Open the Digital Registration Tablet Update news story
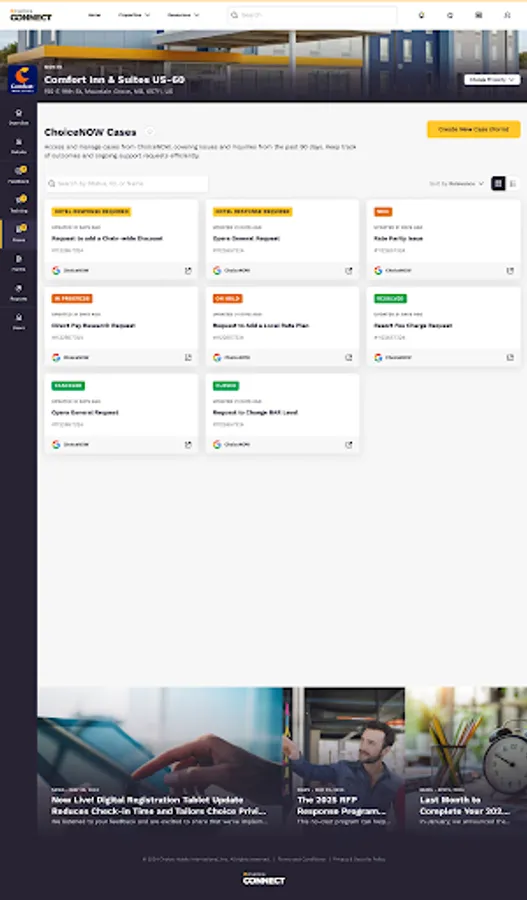Viewport: 527px width, 900px height. point(159,805)
